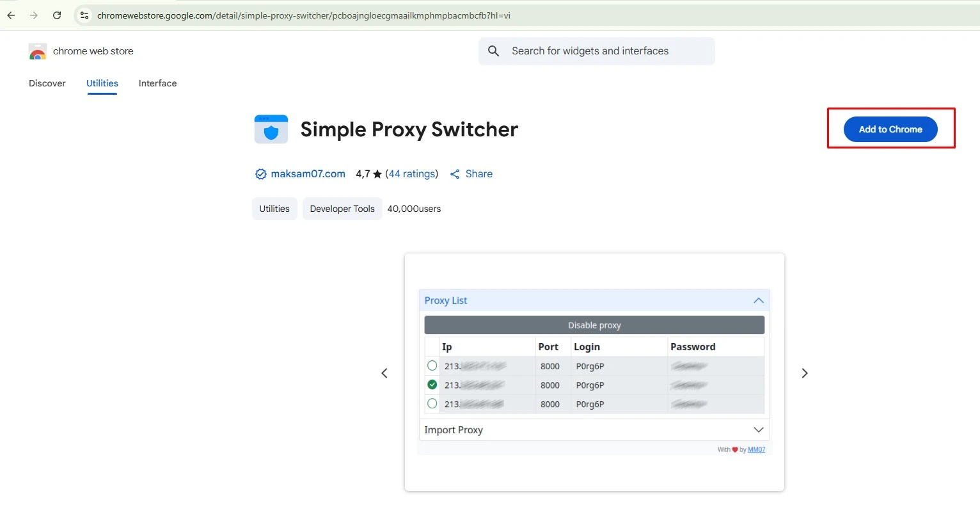Viewport: 980px width, 505px height.
Task: Click the Port column header
Action: tap(548, 347)
